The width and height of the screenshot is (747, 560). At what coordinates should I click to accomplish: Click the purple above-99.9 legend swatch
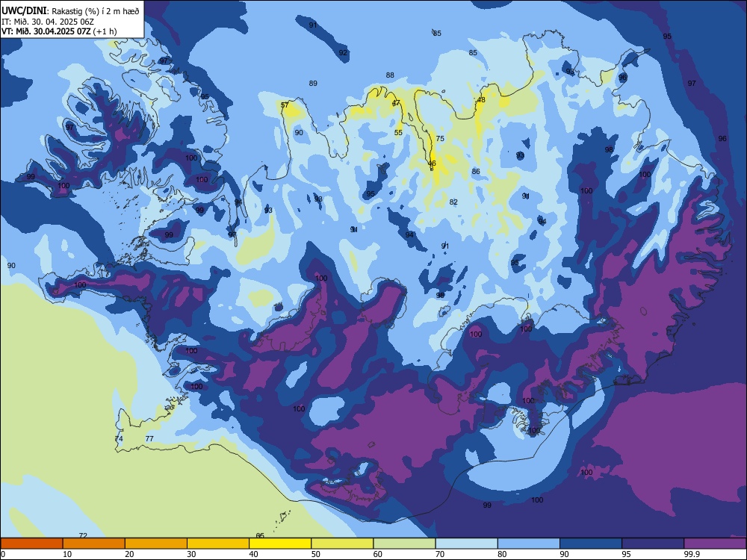pyautogui.click(x=715, y=544)
